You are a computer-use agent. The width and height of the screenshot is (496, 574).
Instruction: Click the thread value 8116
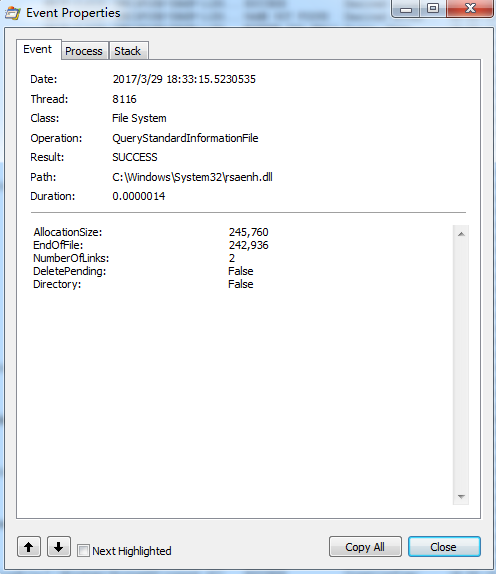tap(124, 99)
